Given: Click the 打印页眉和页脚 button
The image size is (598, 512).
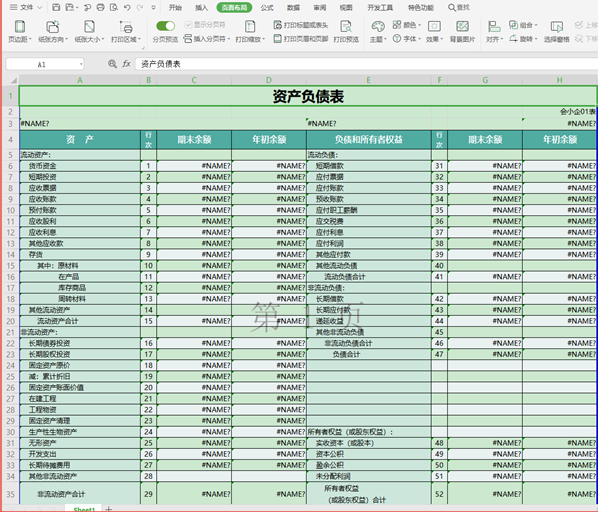Looking at the screenshot, I should (301, 39).
